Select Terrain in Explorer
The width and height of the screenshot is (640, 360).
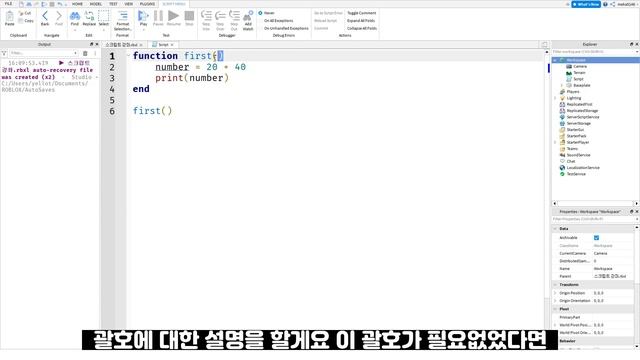pos(579,73)
